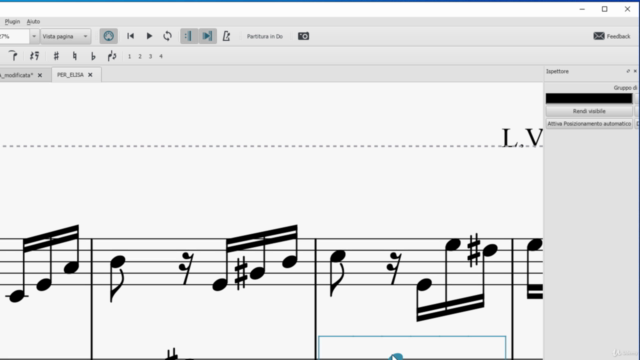Viewport: 640px width, 360px height.
Task: Maximize the MuseScore window
Action: tap(604, 9)
